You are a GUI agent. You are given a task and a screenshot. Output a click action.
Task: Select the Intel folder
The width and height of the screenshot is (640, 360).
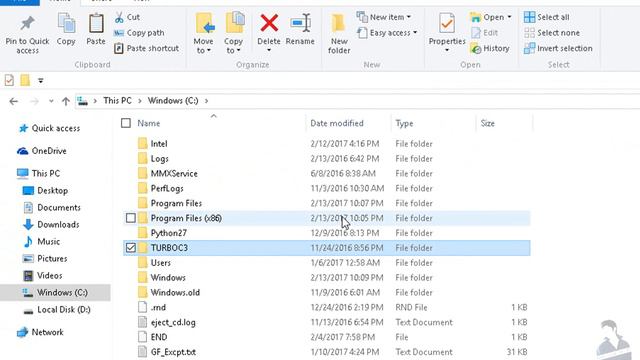pos(159,144)
